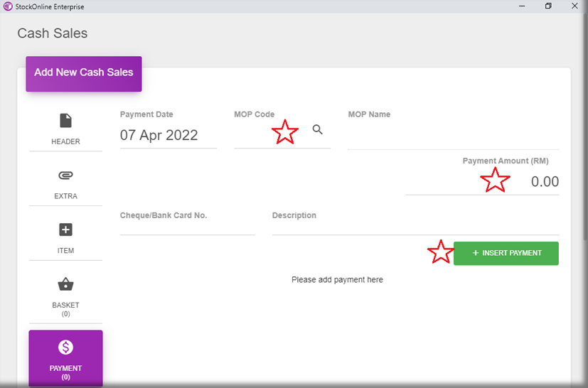
Task: Click the MOP Code search magnifier
Action: tap(318, 129)
